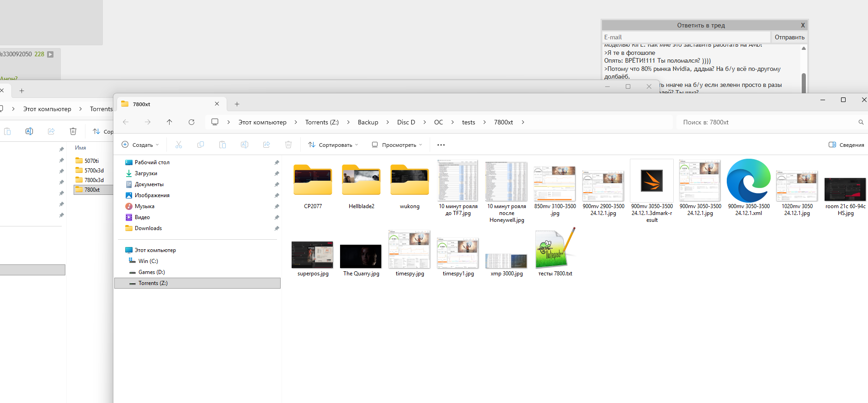This screenshot has height=403, width=868.
Task: Expand chevron after Torrents (Z:) in address bar
Action: click(x=348, y=122)
